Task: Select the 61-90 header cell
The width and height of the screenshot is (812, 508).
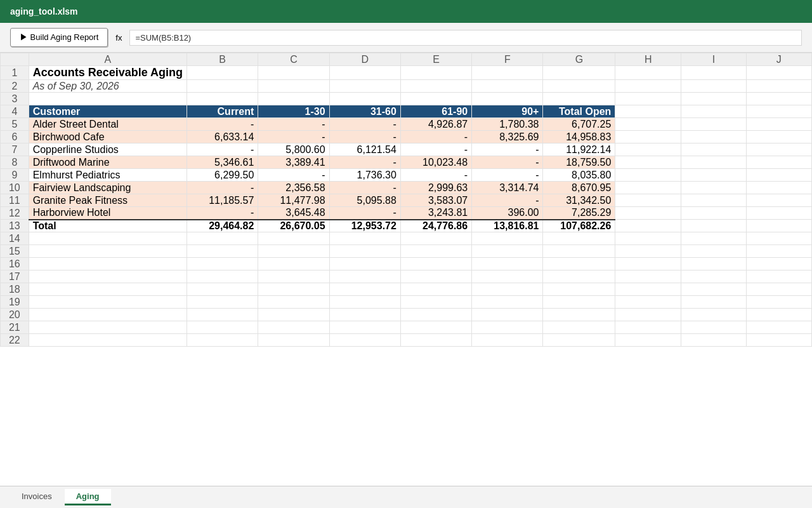Action: (x=436, y=112)
